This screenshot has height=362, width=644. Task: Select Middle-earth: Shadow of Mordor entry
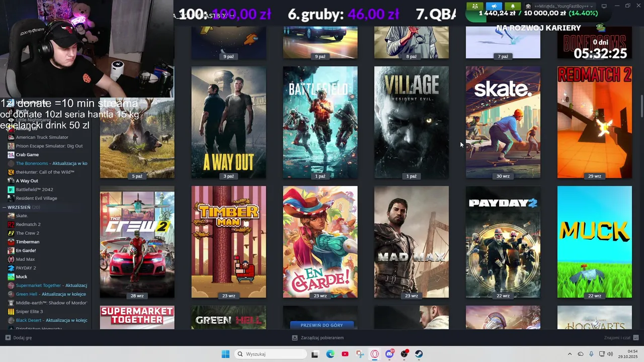[47, 303]
